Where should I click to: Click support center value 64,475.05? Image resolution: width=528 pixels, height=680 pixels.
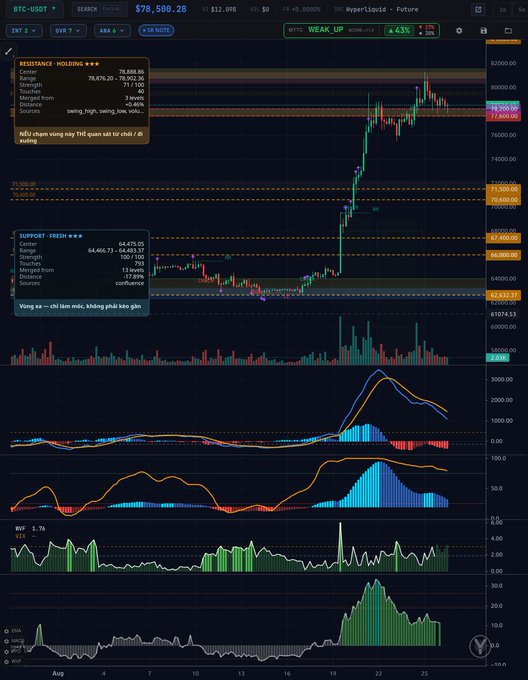[131, 244]
